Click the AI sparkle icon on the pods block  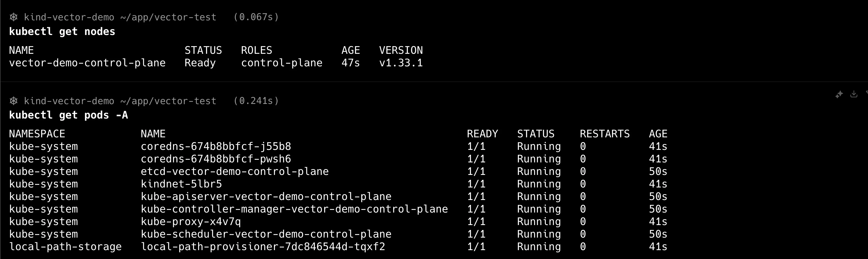[839, 95]
